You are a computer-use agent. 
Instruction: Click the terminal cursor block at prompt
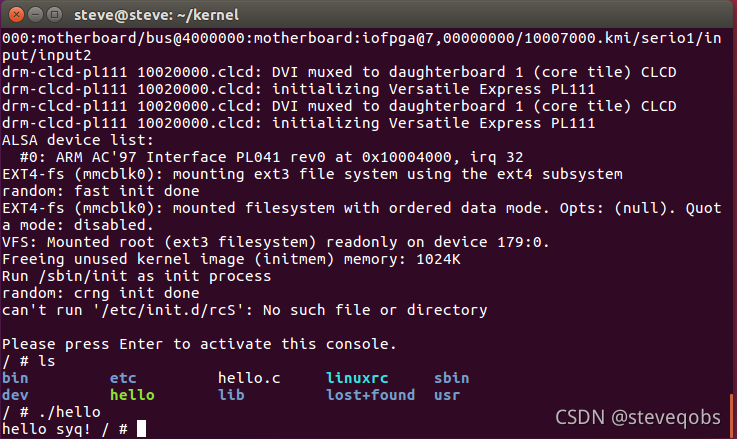[141, 429]
